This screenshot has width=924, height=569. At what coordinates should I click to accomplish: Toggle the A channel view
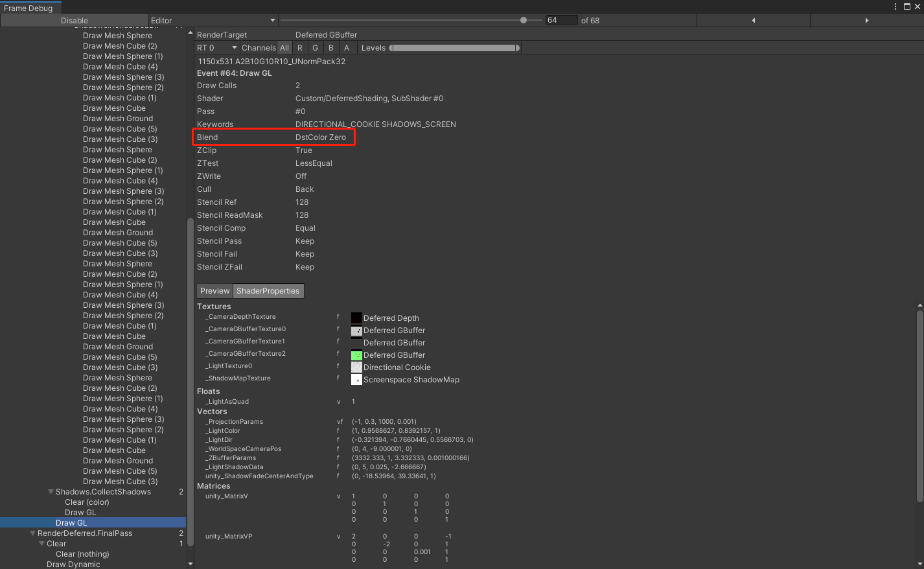347,48
